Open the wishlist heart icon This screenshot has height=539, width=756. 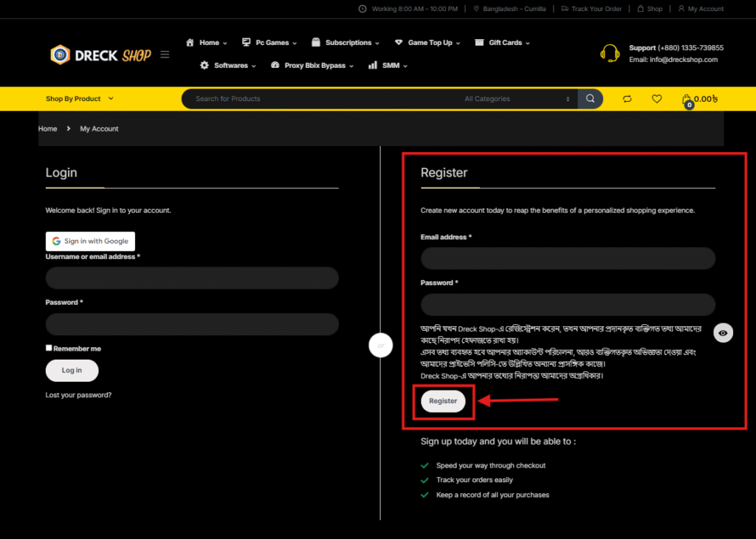click(x=656, y=99)
